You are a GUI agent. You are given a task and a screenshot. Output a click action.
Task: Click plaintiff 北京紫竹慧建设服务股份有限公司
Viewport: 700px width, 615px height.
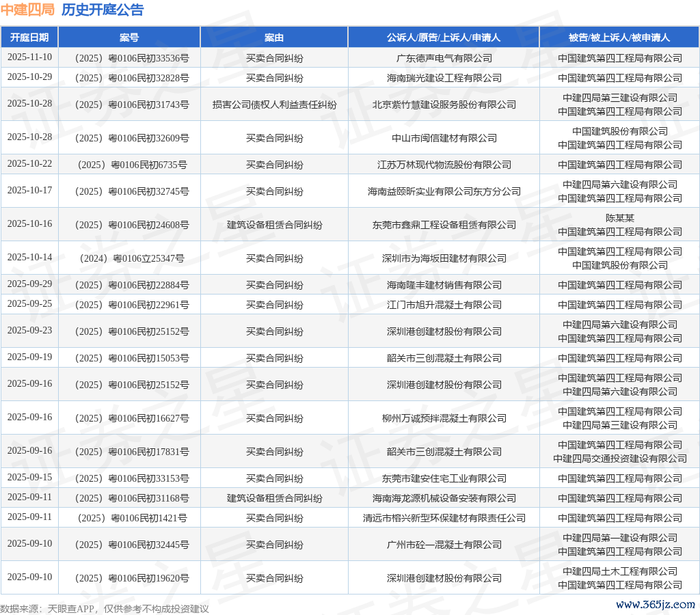444,105
